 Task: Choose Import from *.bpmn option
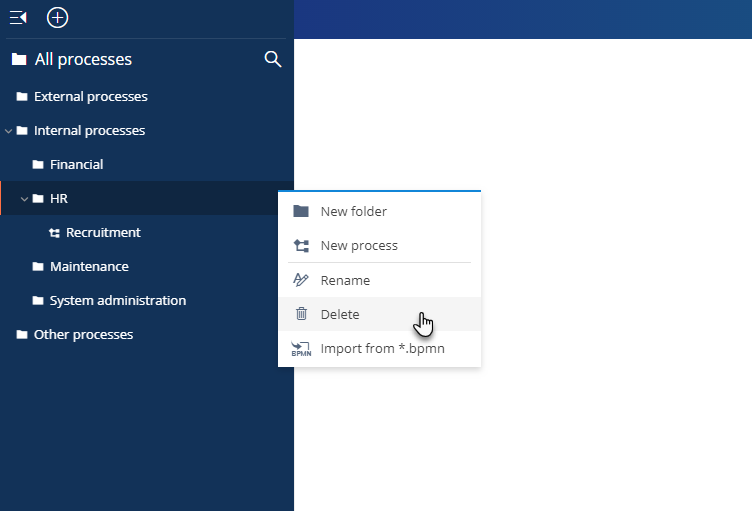click(x=379, y=348)
